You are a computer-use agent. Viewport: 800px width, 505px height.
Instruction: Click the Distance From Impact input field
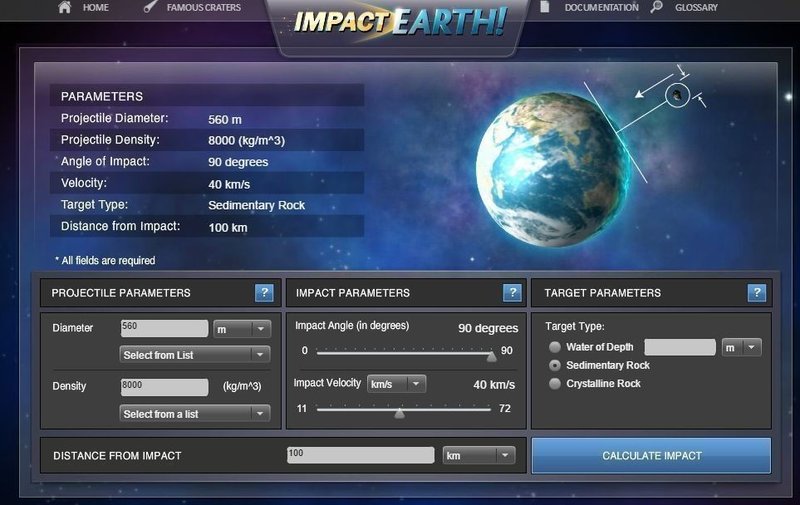pos(361,455)
